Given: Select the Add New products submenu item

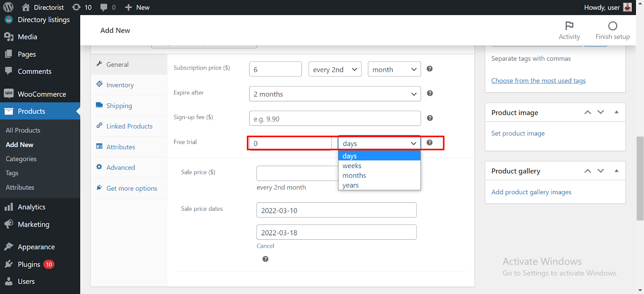Looking at the screenshot, I should (x=20, y=145).
